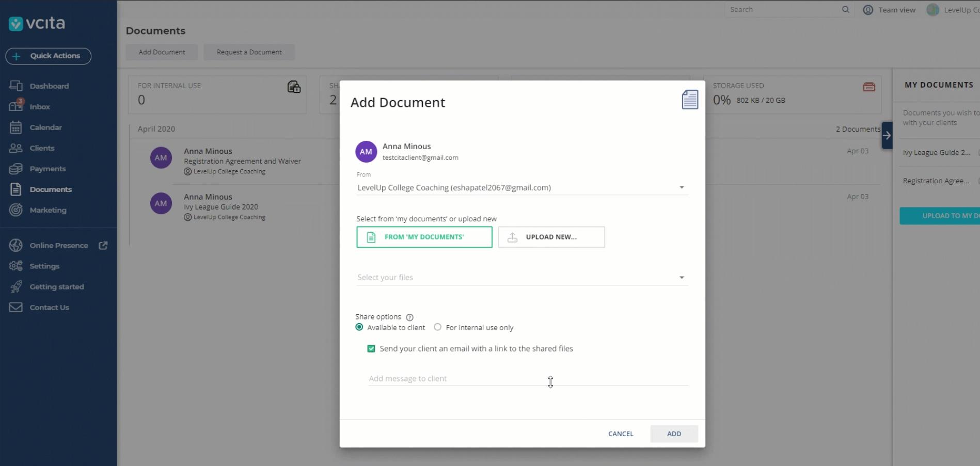This screenshot has width=980, height=466.
Task: Open the Inbox icon with notification badge
Action: 15,106
